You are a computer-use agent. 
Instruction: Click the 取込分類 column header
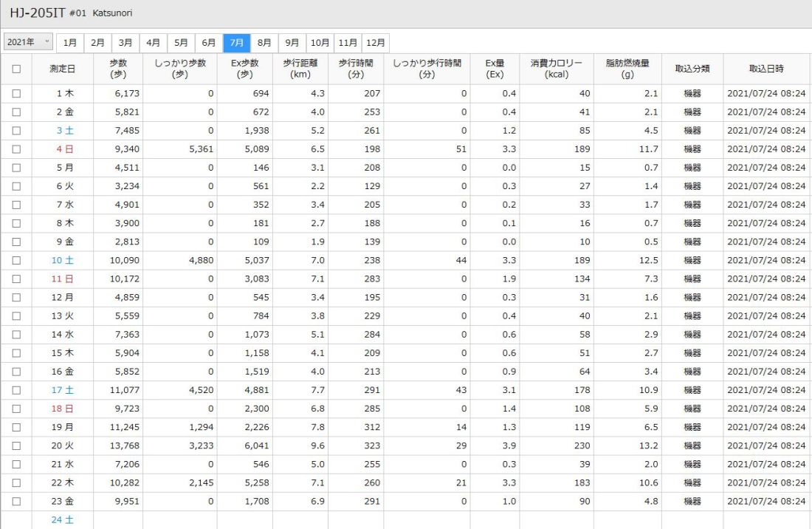[692, 69]
